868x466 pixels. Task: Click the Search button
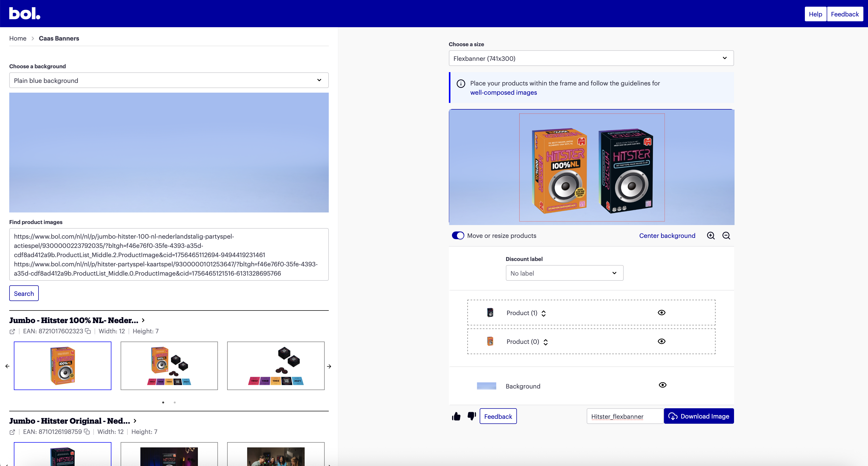(x=24, y=293)
